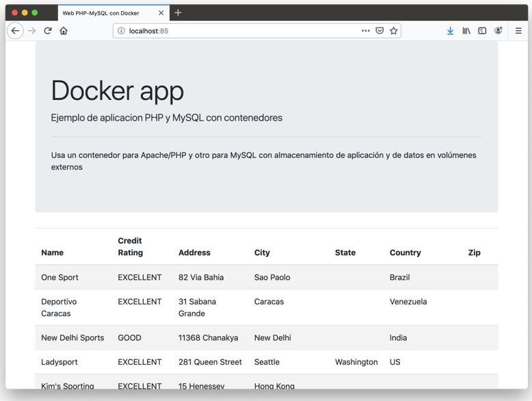Select the Seattle city cell
This screenshot has height=401, width=532.
267,362
